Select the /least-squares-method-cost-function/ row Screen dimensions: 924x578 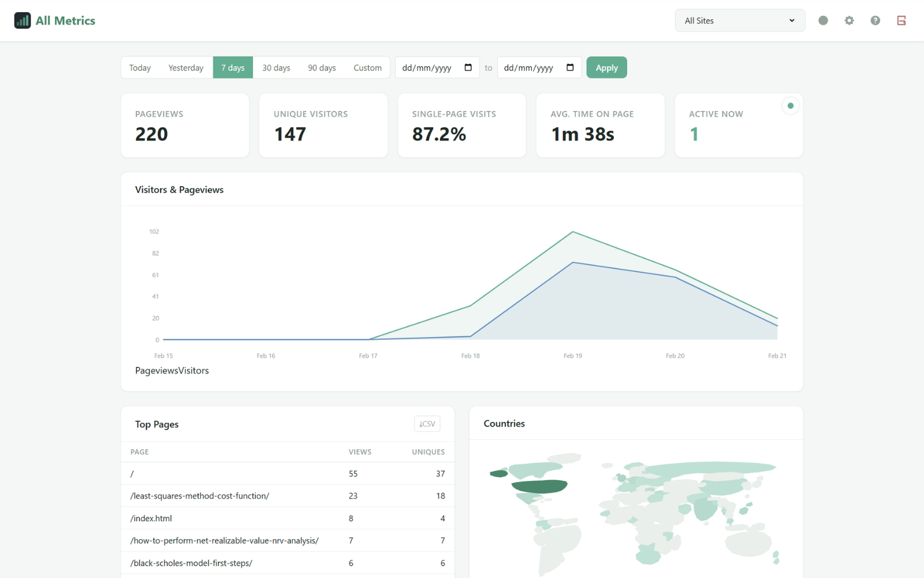288,496
